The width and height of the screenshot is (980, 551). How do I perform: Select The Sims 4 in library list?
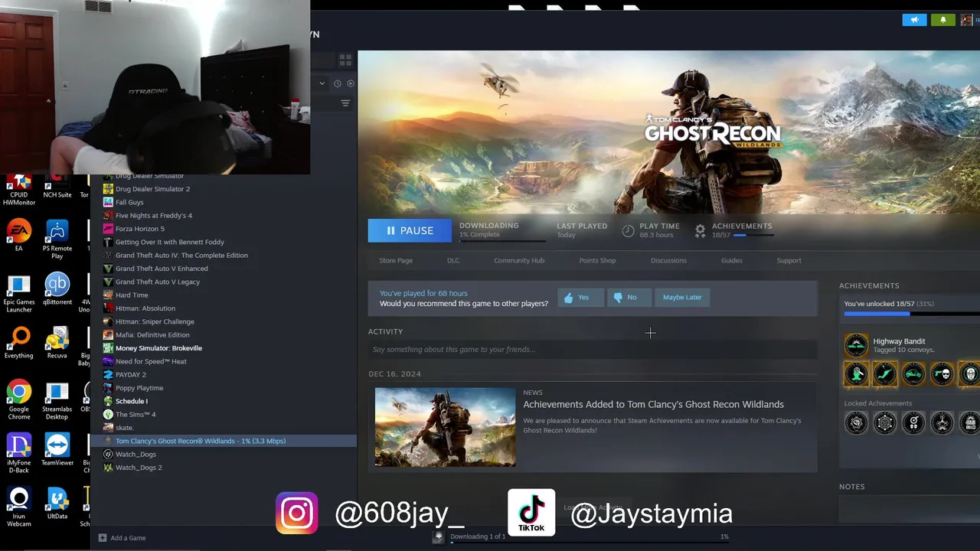point(136,415)
